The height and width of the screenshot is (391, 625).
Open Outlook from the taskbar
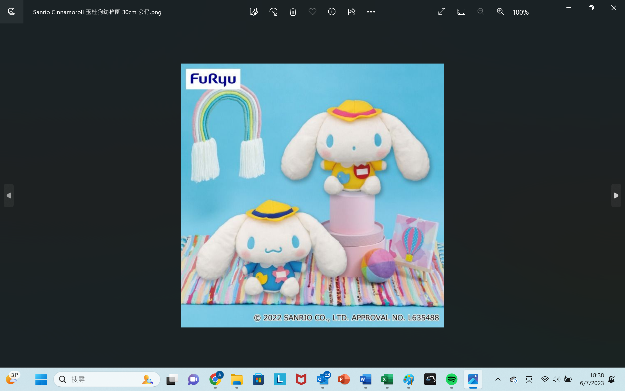coord(323,379)
